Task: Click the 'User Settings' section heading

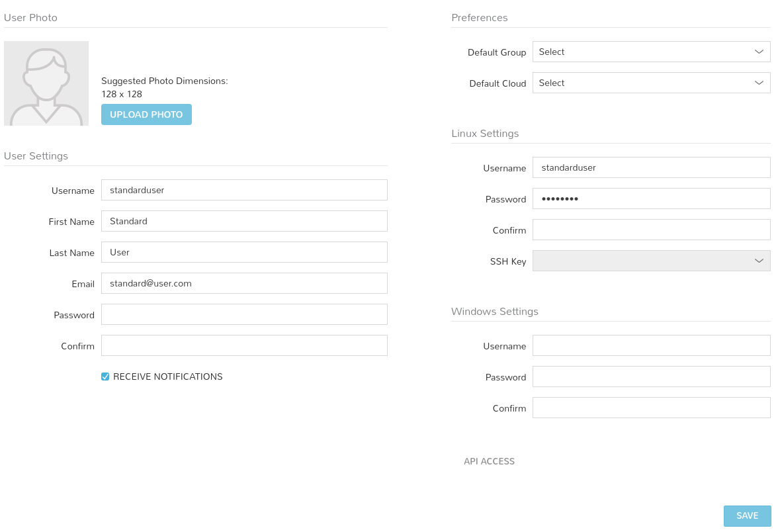Action: click(36, 155)
